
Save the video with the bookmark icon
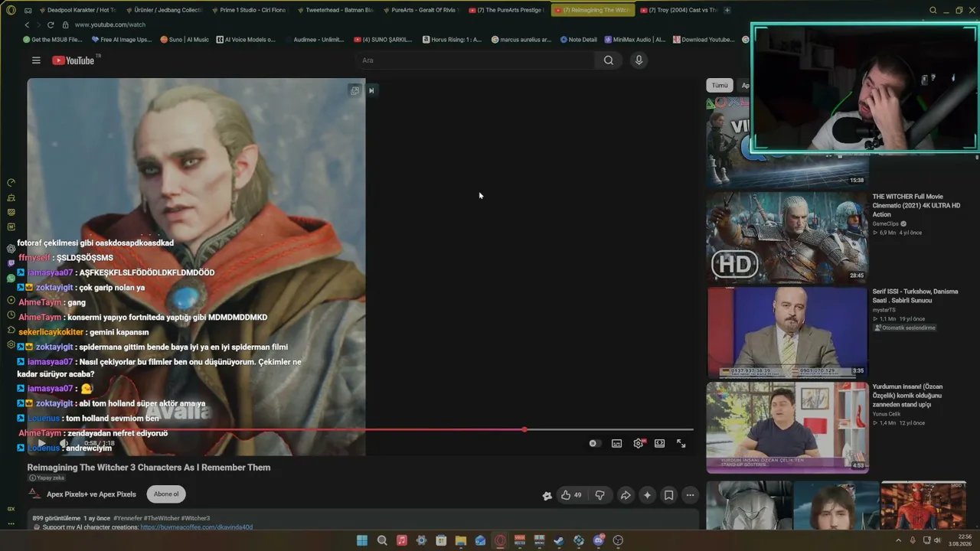[x=668, y=495]
